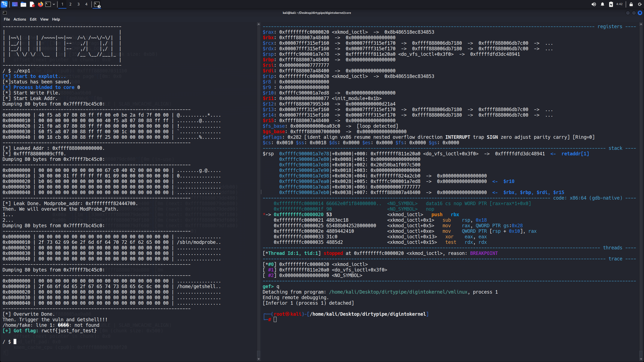Screen dimensions: 644x362
Task: Click the vmlinux path in the detaching line
Action: [x=398, y=292]
